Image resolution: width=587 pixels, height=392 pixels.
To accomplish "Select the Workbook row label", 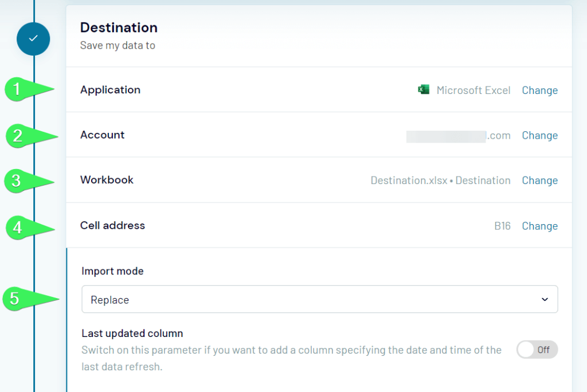I will pos(107,180).
